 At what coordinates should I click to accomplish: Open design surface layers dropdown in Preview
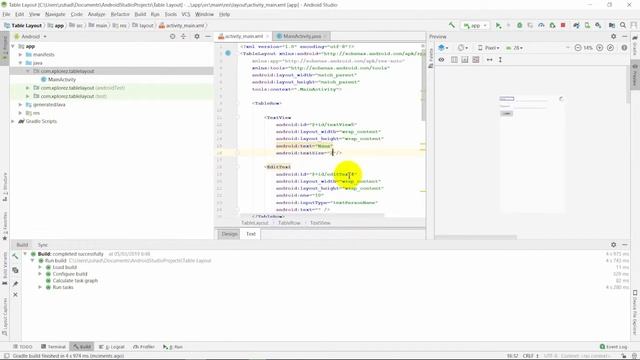[x=443, y=48]
